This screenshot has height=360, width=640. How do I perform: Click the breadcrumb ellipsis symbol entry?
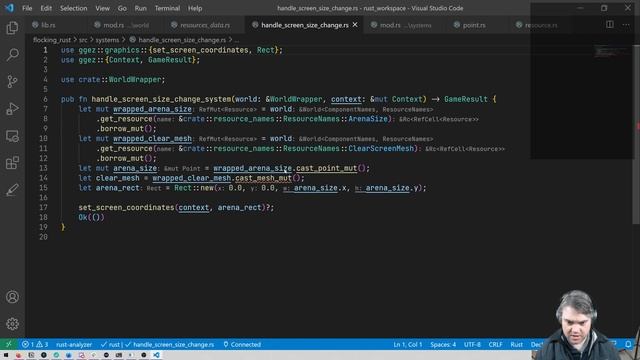pyautogui.click(x=237, y=40)
